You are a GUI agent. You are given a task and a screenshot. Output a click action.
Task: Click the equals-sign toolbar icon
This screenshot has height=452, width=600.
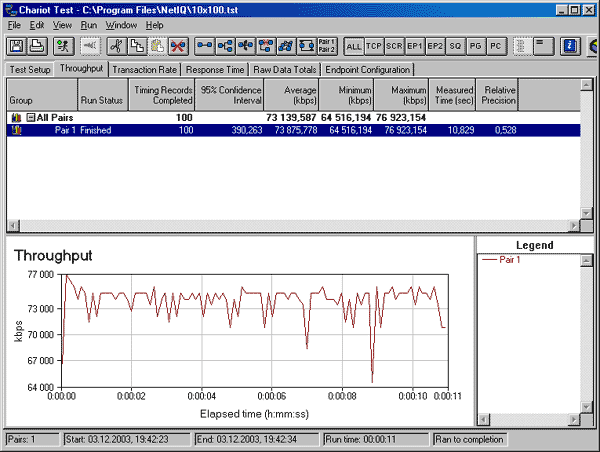point(543,46)
